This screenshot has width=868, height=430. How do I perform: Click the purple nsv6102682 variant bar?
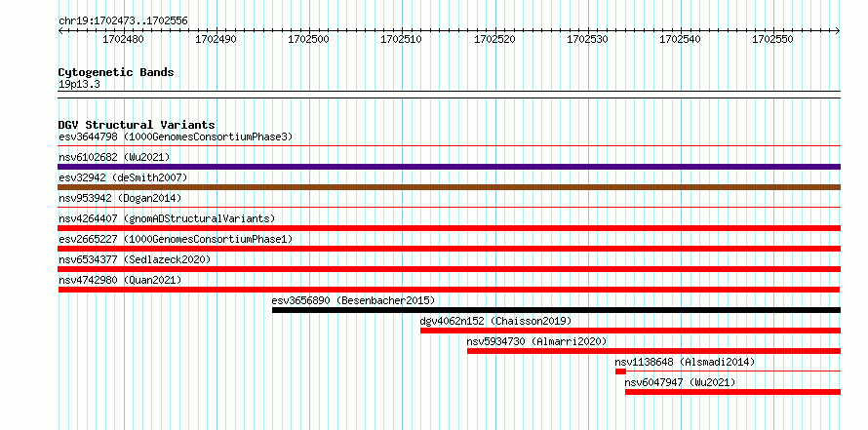pos(449,167)
